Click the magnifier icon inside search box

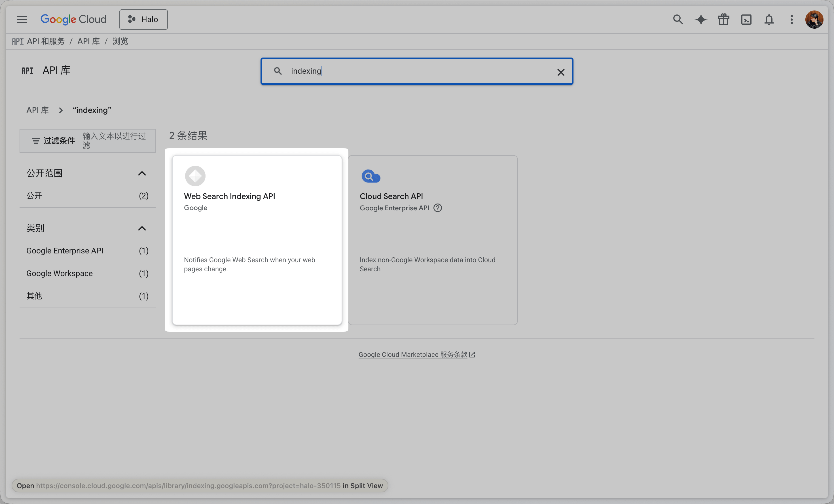pyautogui.click(x=278, y=71)
